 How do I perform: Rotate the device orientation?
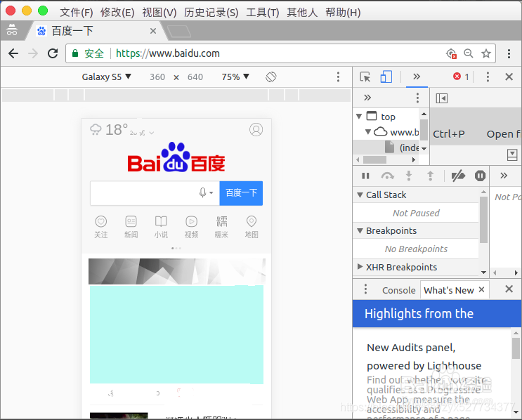[271, 77]
